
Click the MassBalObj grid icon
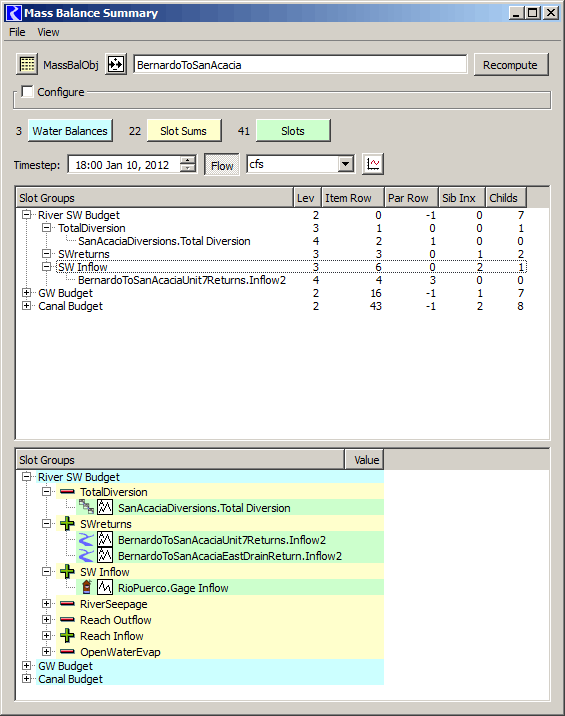(x=27, y=64)
